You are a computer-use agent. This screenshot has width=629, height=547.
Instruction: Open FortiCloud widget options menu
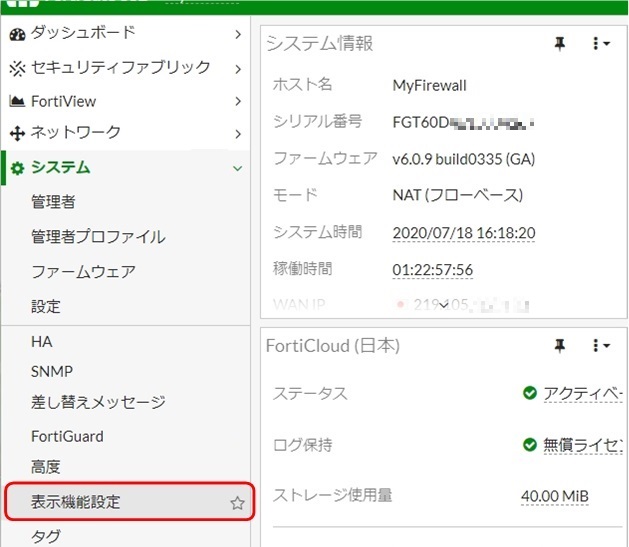click(x=600, y=346)
